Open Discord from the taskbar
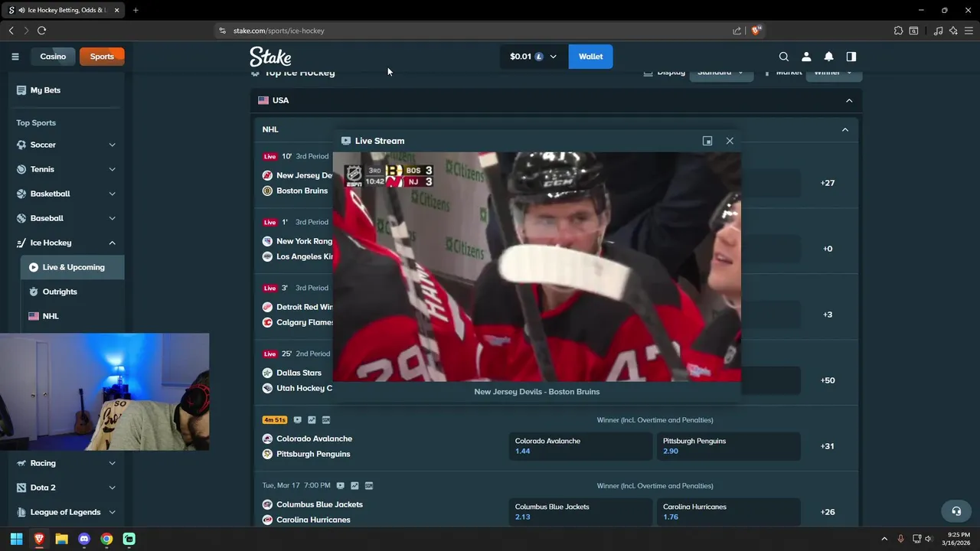This screenshot has height=551, width=980. point(84,539)
